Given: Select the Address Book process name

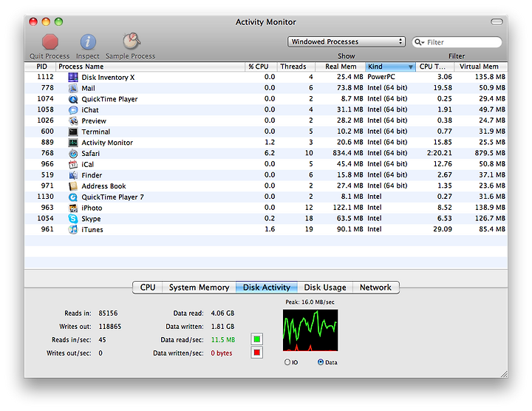Looking at the screenshot, I should click(x=104, y=186).
